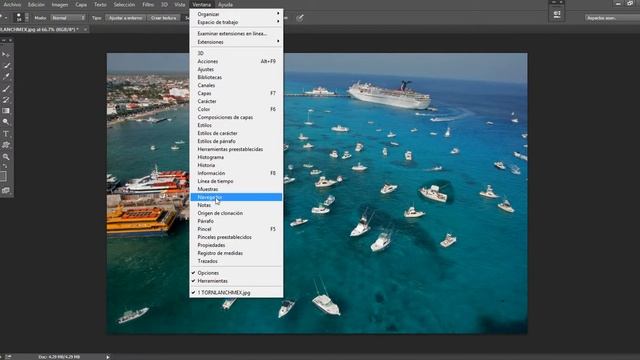Expand the Extensiones submenu
The height and width of the screenshot is (360, 640).
pos(236,42)
